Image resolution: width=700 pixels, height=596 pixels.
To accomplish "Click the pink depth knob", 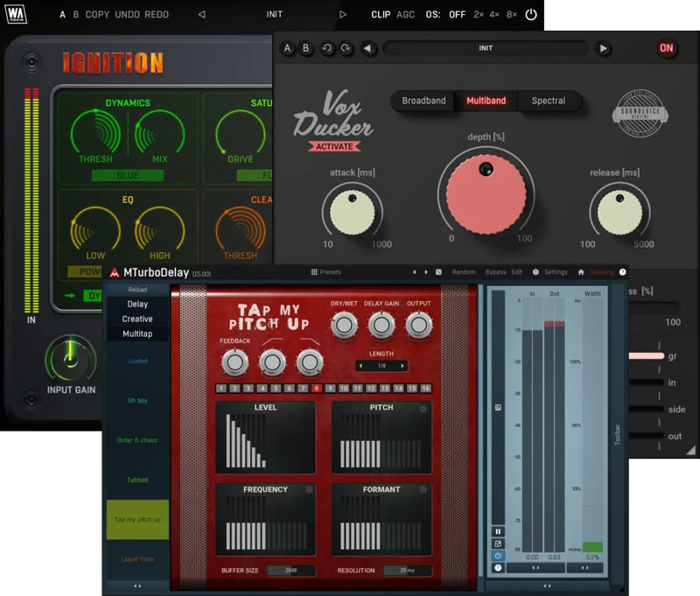I will coord(486,194).
